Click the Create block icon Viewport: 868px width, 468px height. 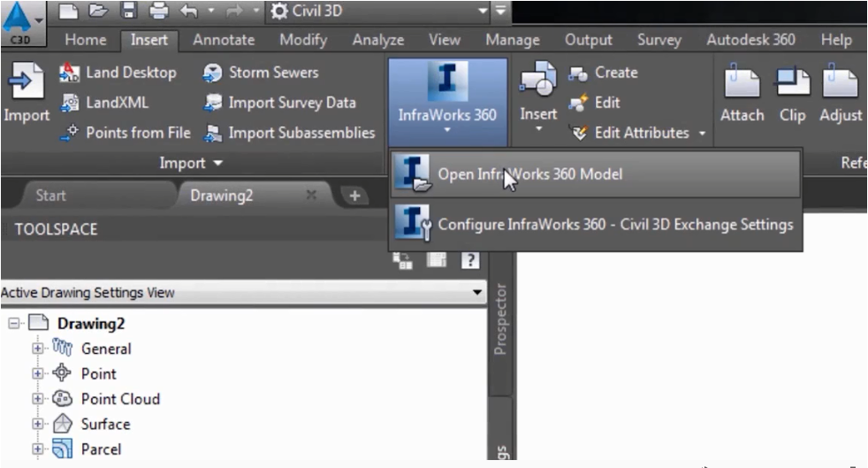pos(578,73)
